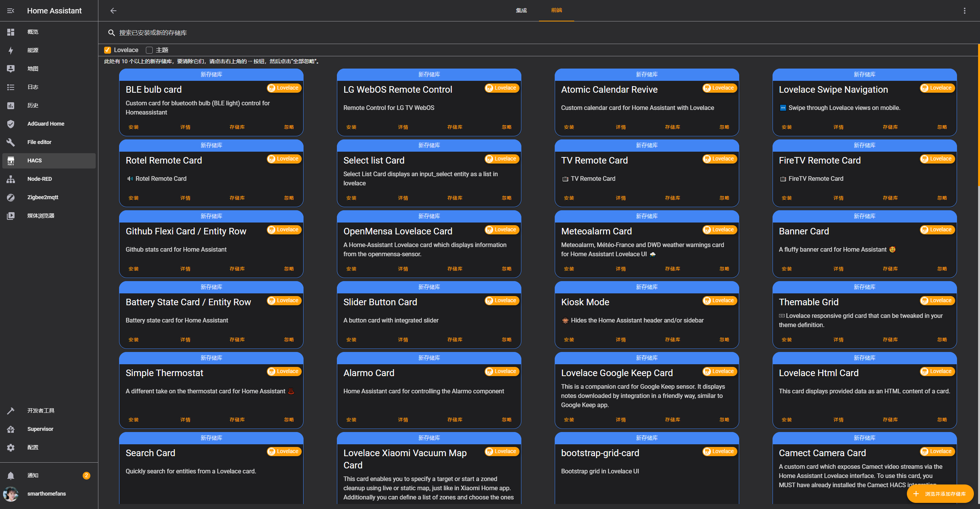Click 详情 on LG WebOS Remote Control

pos(403,127)
